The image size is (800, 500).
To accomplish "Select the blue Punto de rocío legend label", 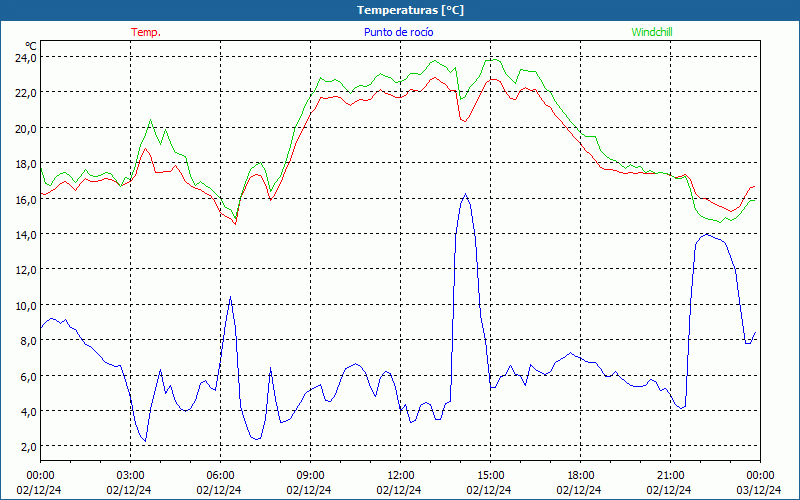I will point(399,32).
